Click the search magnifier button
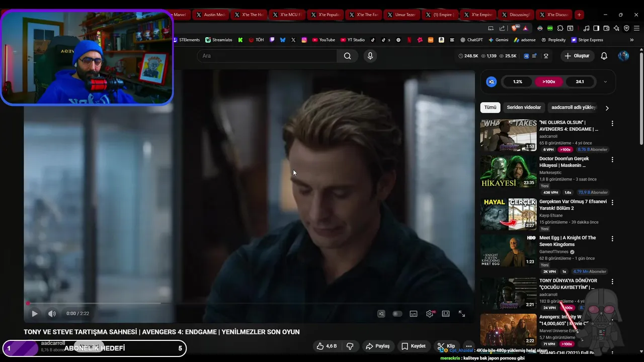The image size is (644, 362). tap(348, 56)
